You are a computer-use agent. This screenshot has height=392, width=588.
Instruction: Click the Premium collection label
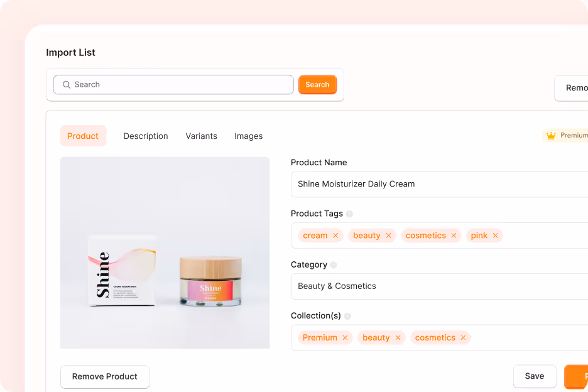pyautogui.click(x=320, y=337)
